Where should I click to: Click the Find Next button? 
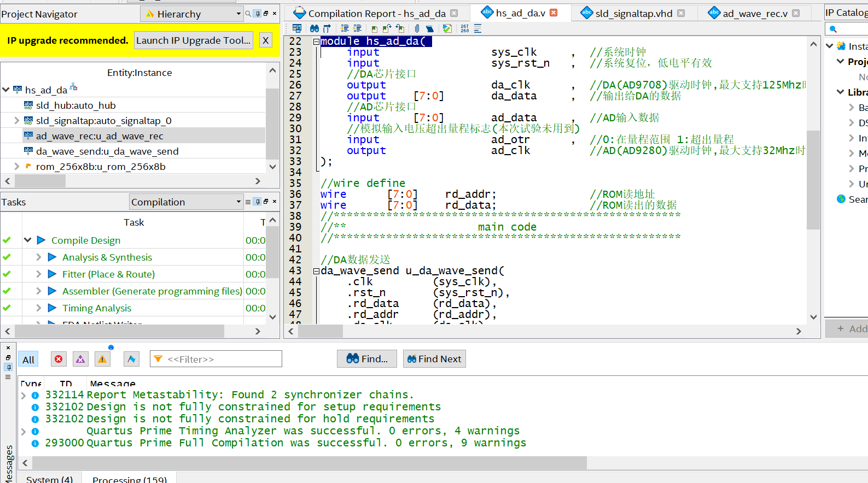click(x=434, y=359)
